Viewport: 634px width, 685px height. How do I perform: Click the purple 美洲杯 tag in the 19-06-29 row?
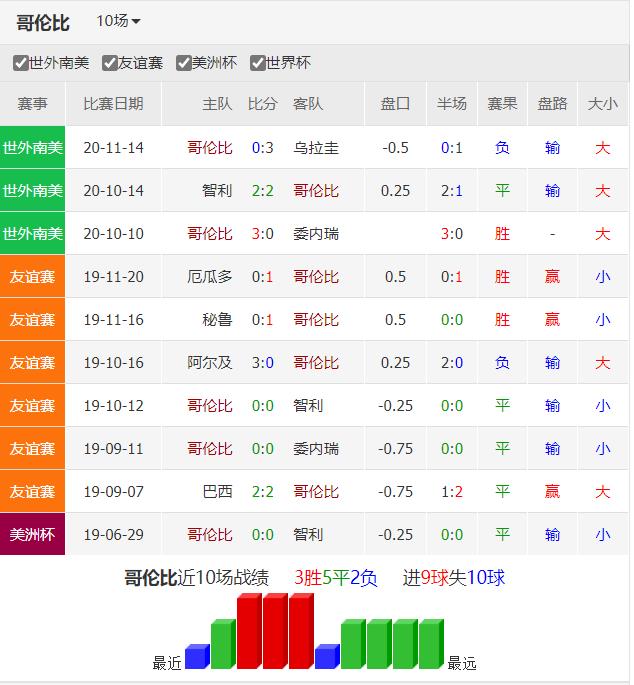coord(32,535)
